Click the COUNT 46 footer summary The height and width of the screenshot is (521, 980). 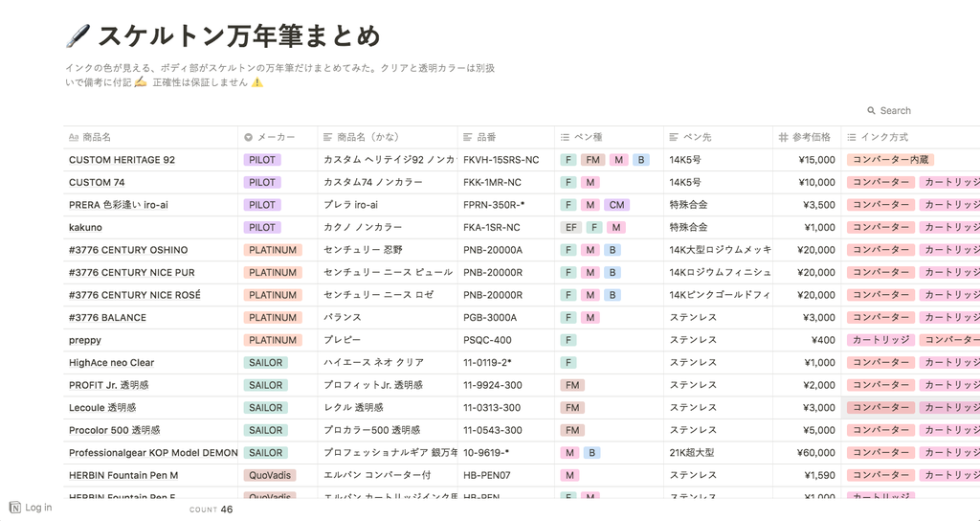click(x=211, y=510)
